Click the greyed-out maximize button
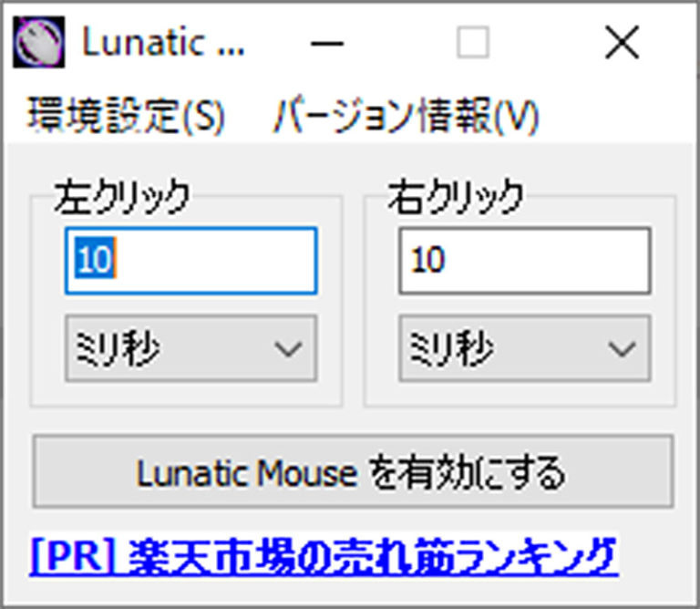Screen dimensions: 700x609 pos(472,43)
